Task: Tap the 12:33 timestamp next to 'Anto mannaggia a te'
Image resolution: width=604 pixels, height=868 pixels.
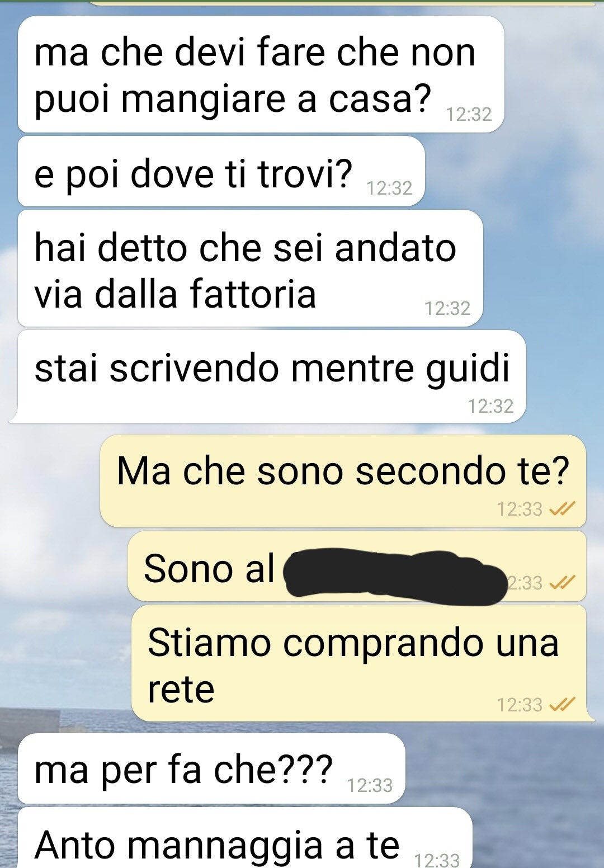Action: (x=437, y=860)
